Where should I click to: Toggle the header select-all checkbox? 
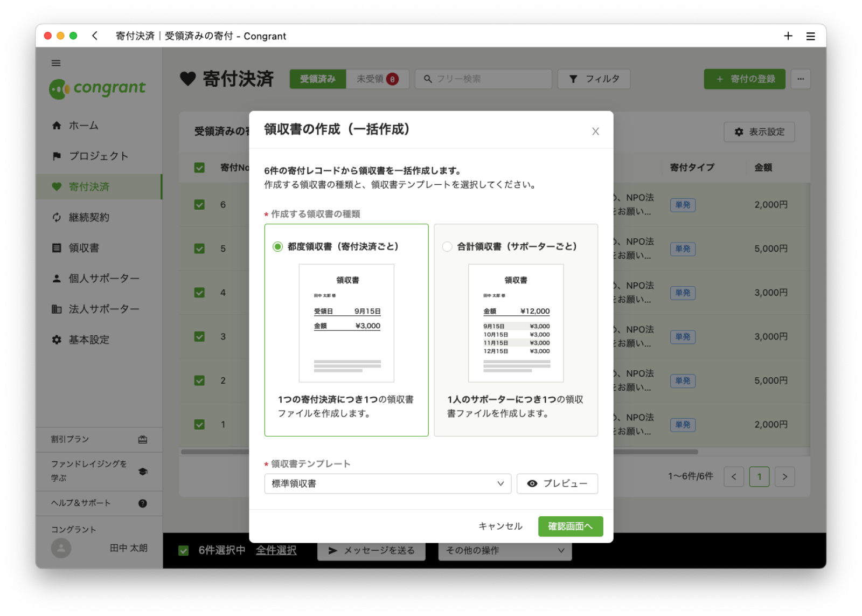click(x=199, y=168)
